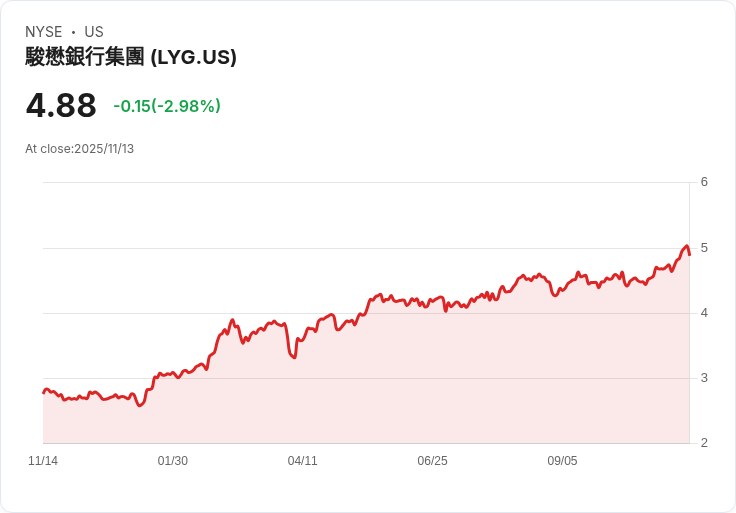Open the 駿懋銀行集團 (LYG.US) stock title

tap(131, 57)
